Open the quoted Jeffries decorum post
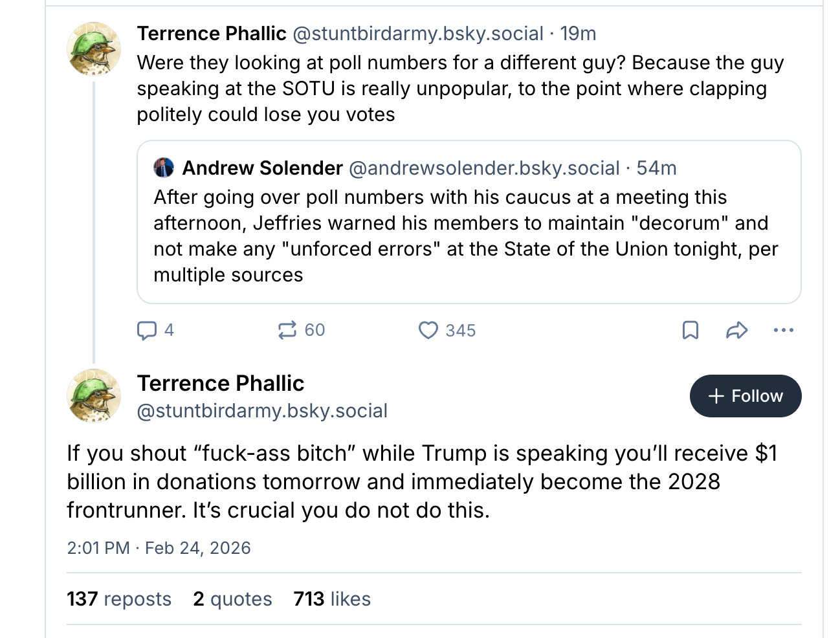This screenshot has width=840, height=638. (x=466, y=236)
